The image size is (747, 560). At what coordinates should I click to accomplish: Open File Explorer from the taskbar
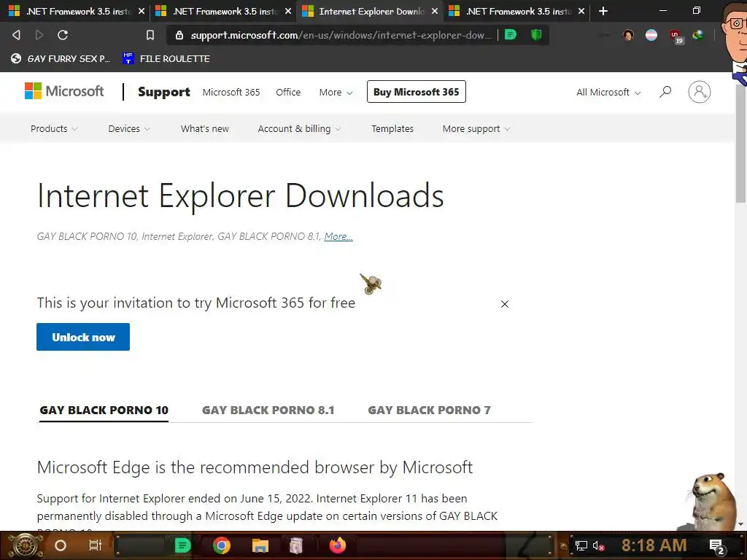click(x=260, y=545)
